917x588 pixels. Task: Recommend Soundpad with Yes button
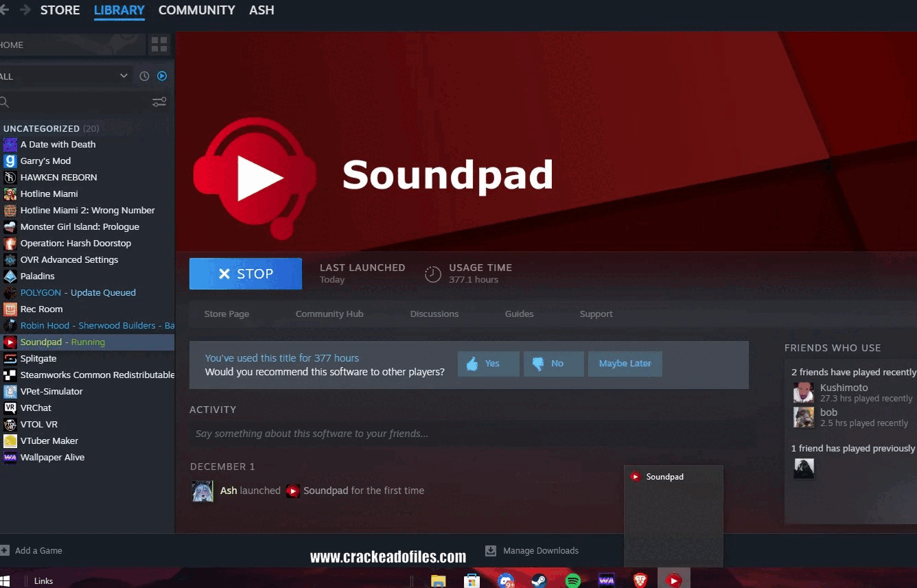489,364
